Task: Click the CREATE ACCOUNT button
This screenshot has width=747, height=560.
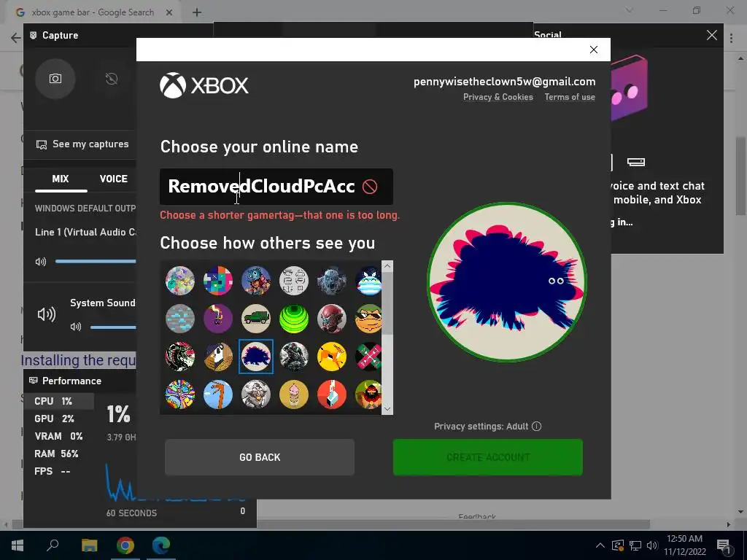Action: 488,457
